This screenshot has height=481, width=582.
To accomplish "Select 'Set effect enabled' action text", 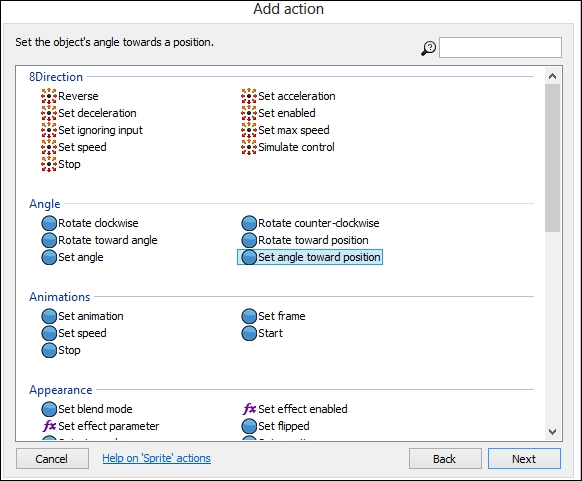I will pyautogui.click(x=303, y=409).
